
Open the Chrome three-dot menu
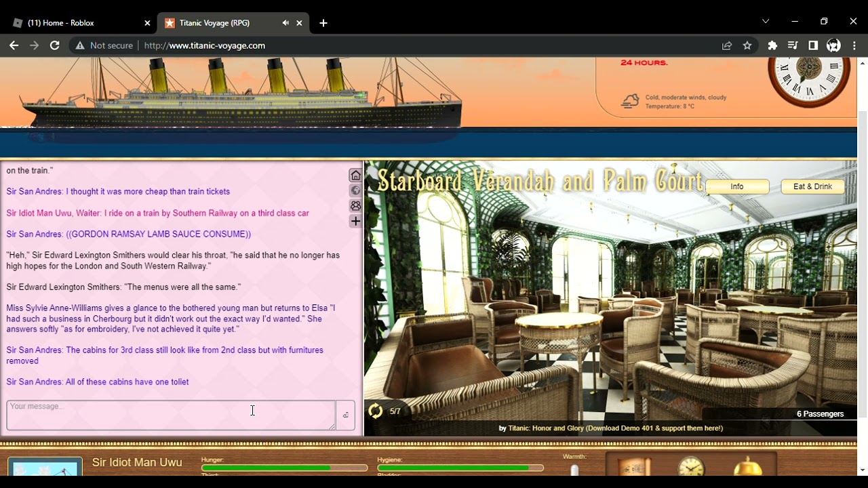click(854, 45)
